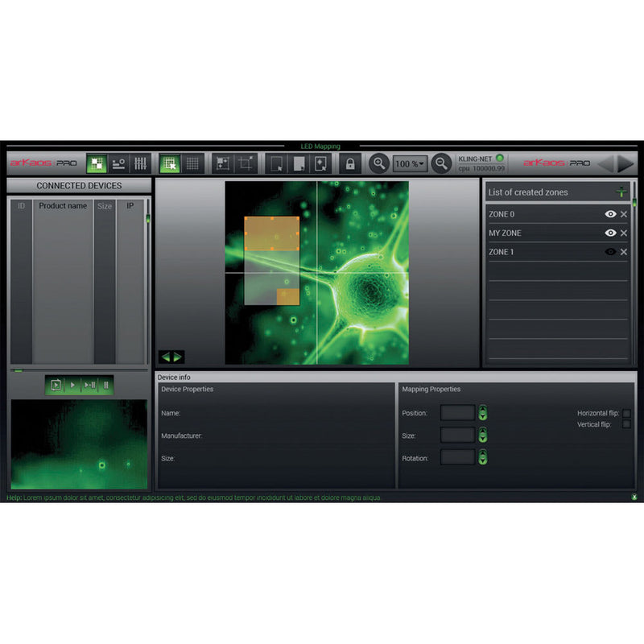The height and width of the screenshot is (644, 644).
Task: Click the Rotation stepper arrows
Action: pos(483,457)
